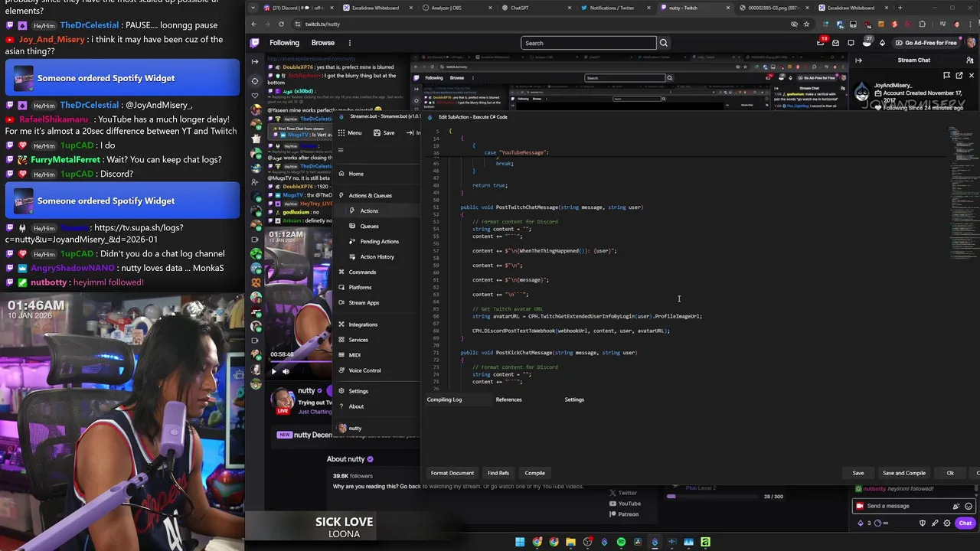The image size is (980, 551).
Task: Click the Twitch search field
Action: pyautogui.click(x=588, y=43)
